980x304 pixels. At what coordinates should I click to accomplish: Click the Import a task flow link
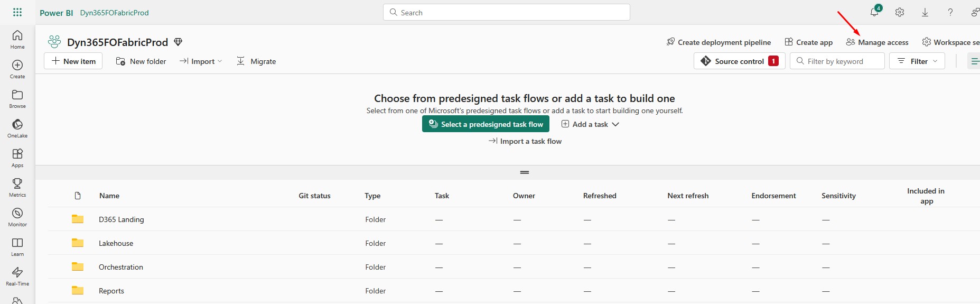[525, 141]
